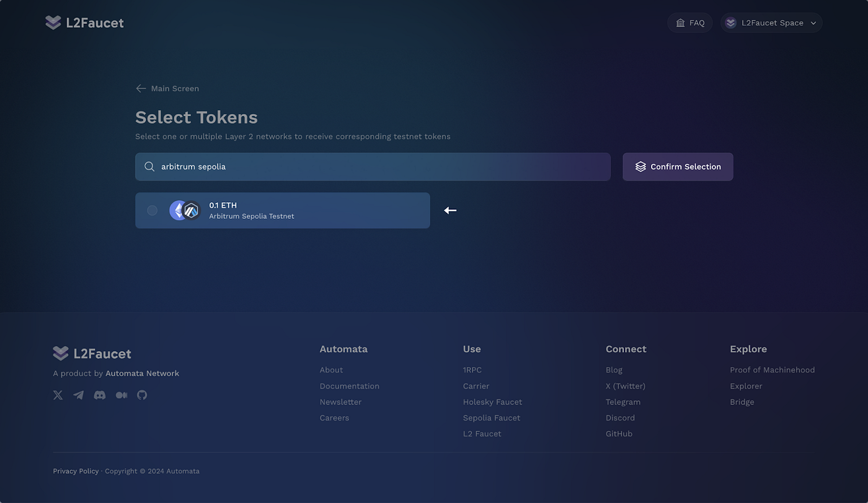Open the Holesky Faucet link
Viewport: 868px width, 503px height.
[492, 402]
